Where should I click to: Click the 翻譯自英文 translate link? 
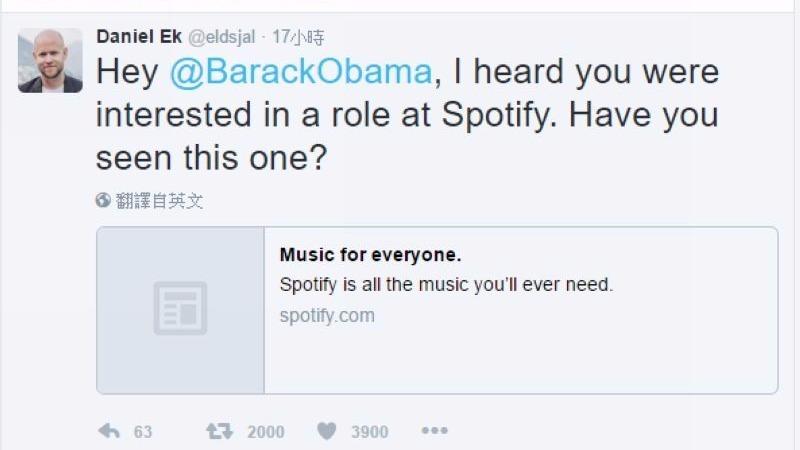(159, 200)
